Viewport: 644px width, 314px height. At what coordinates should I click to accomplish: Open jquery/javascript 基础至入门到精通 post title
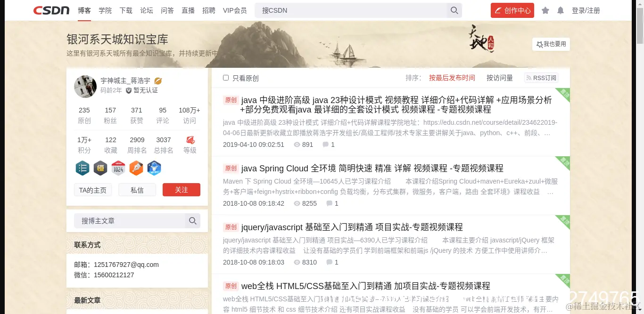(352, 227)
